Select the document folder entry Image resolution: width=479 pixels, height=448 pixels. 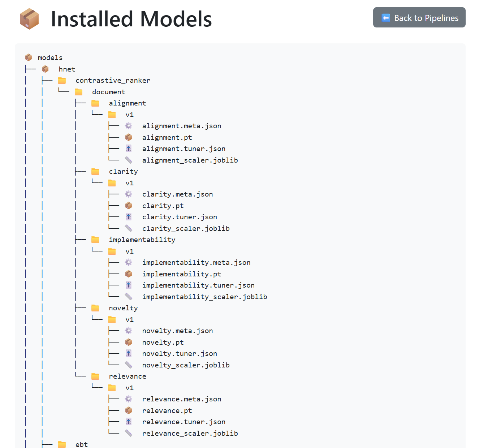pyautogui.click(x=108, y=92)
